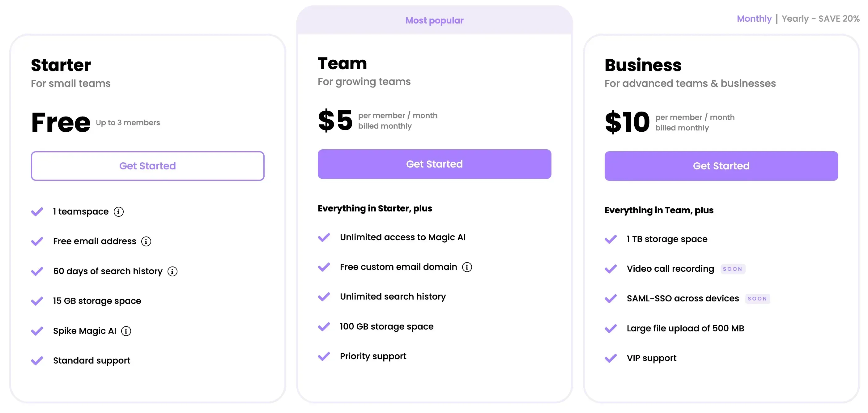Click the Spike Magic AI info icon

126,331
